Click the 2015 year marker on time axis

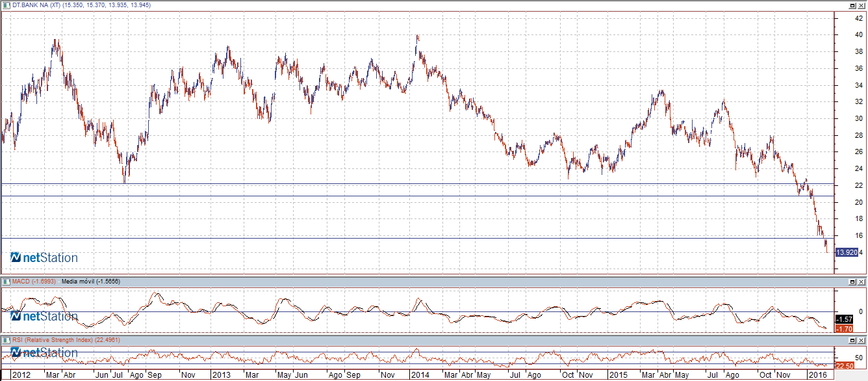pos(618,375)
